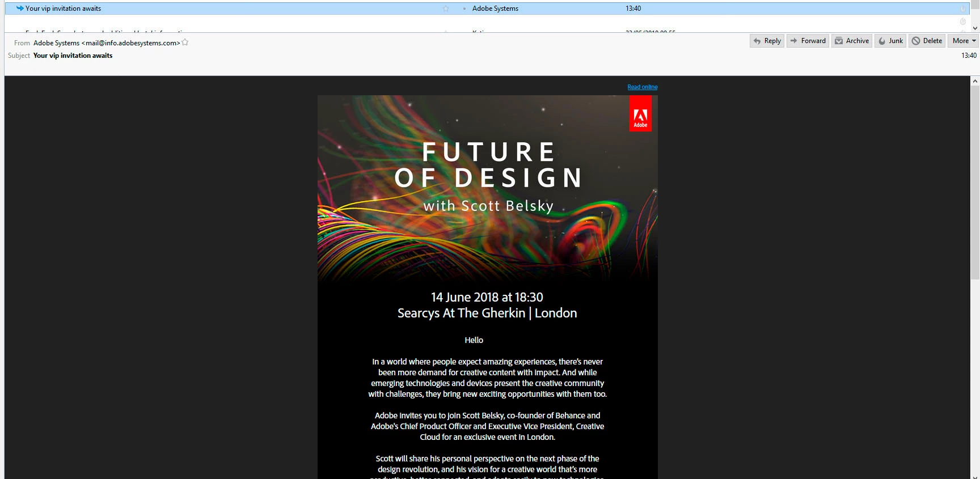Click the Adobe logo in the email banner

(x=640, y=113)
